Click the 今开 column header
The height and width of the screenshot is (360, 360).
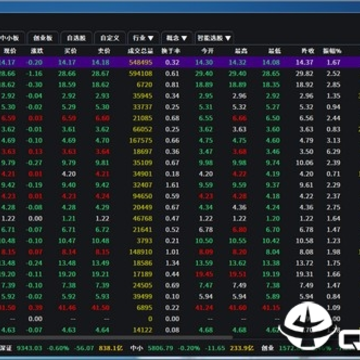click(x=207, y=51)
